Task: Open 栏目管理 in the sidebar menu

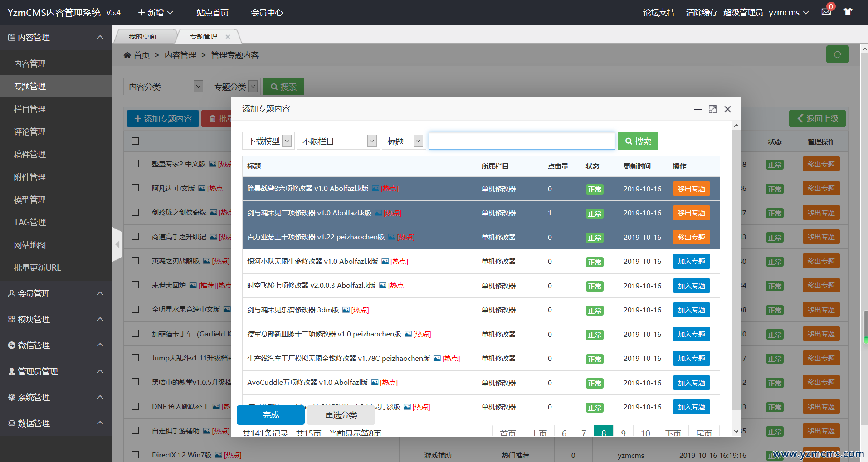Action: tap(30, 109)
